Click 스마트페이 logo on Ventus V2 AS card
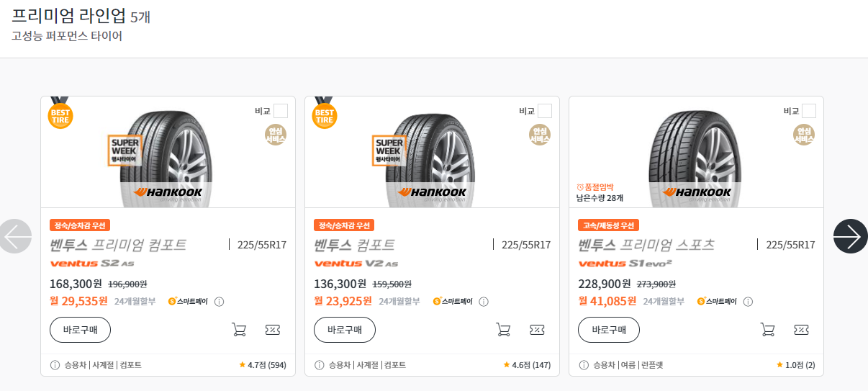 pyautogui.click(x=452, y=302)
